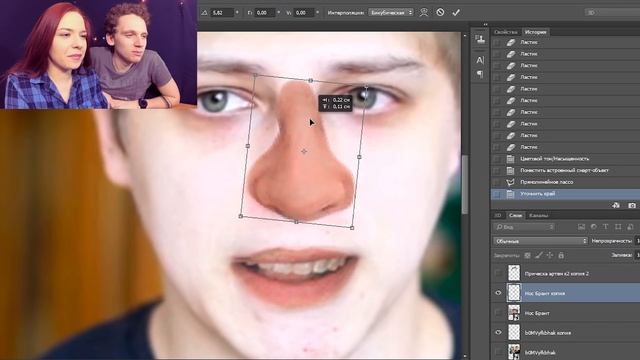The image size is (640, 360).
Task: Show the Прическа артём layer
Action: coord(498,273)
